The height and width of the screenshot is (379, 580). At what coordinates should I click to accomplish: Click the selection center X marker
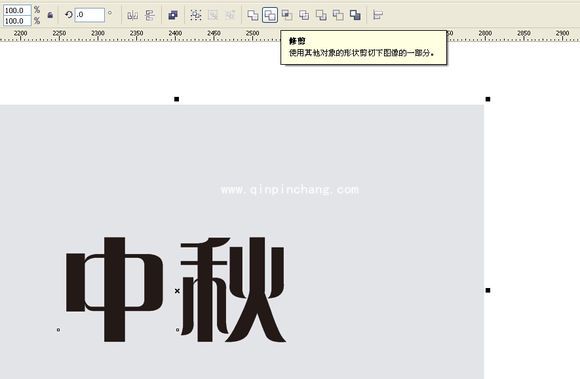[x=177, y=291]
